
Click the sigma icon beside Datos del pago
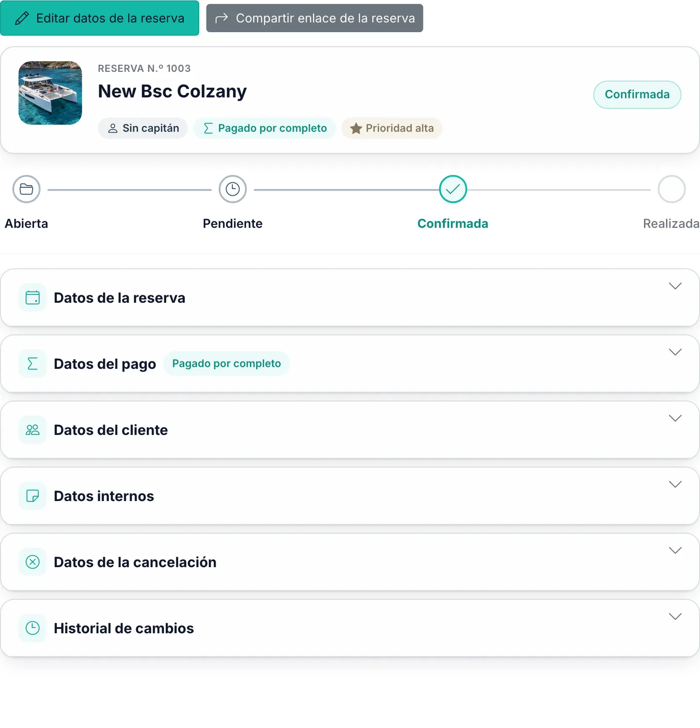pos(33,364)
